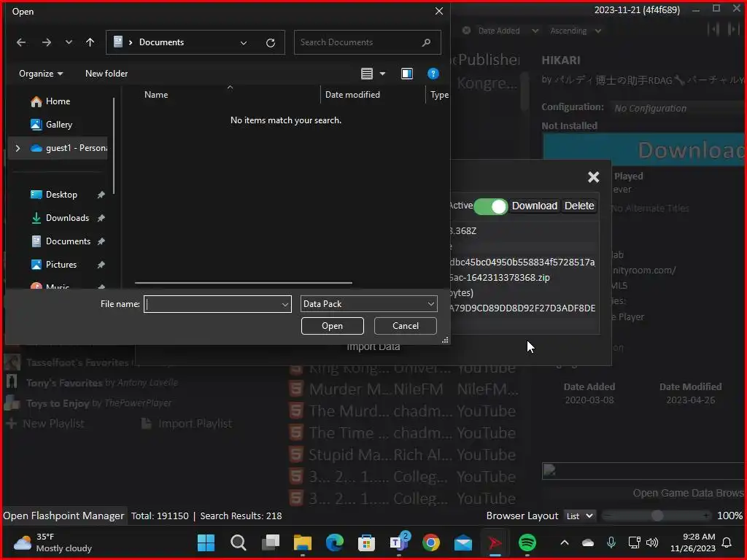
Task: Sort by the Type column header
Action: pyautogui.click(x=439, y=95)
